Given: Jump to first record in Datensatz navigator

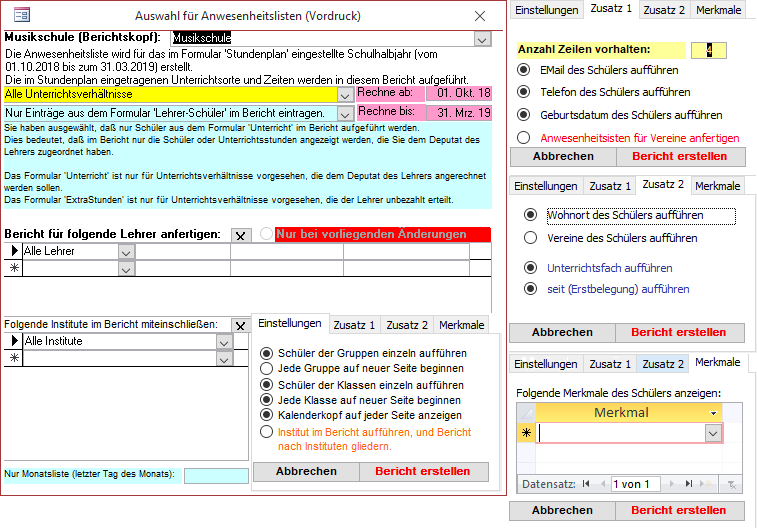Looking at the screenshot, I should tap(585, 484).
